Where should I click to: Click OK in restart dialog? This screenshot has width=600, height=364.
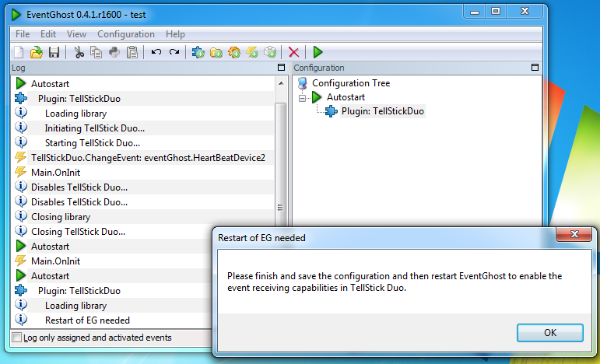coord(550,333)
